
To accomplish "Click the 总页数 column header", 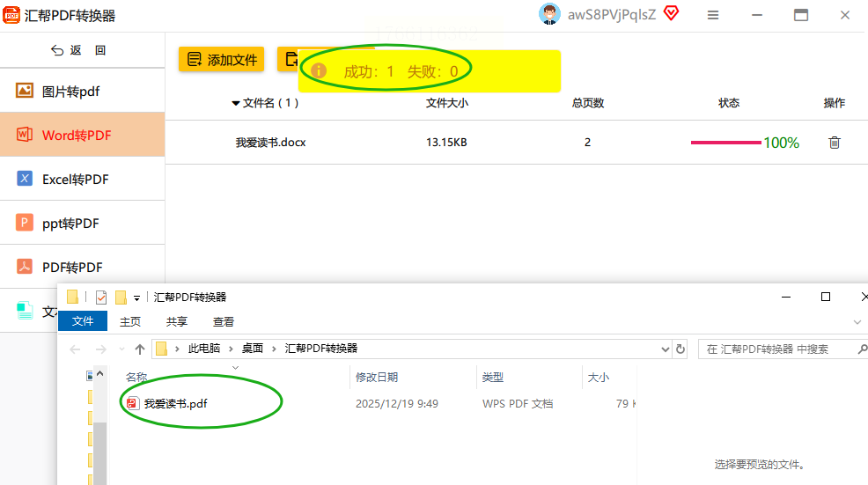I will (x=588, y=103).
